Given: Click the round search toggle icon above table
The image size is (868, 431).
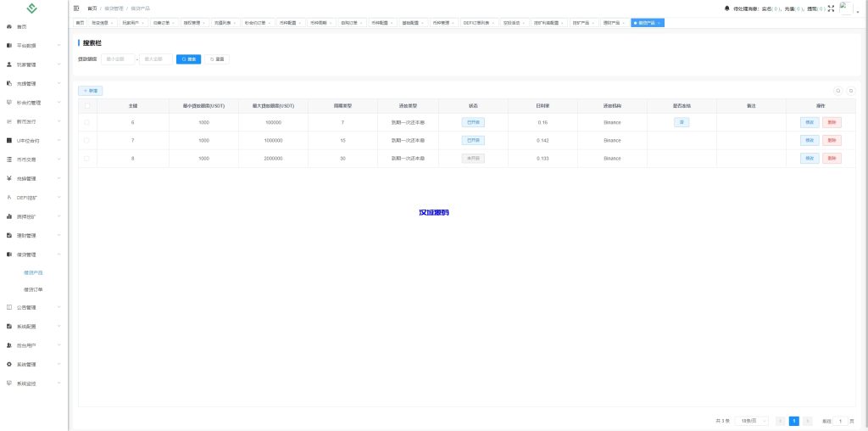Looking at the screenshot, I should coord(838,90).
